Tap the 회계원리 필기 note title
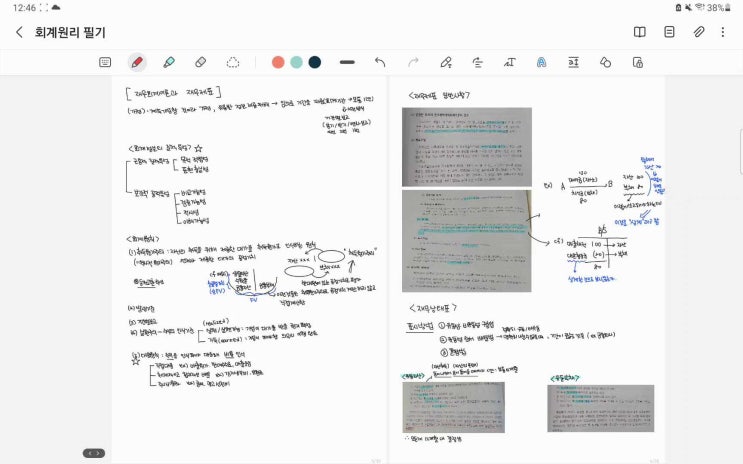The width and height of the screenshot is (743, 464). point(70,32)
